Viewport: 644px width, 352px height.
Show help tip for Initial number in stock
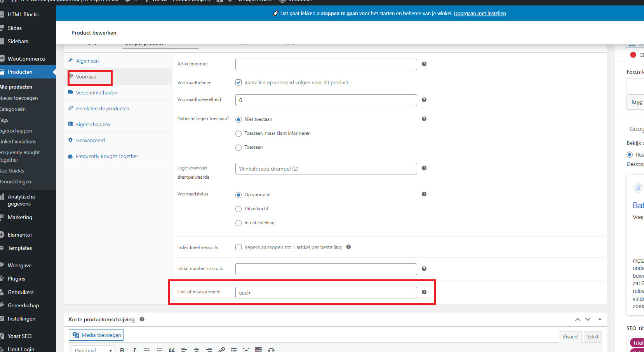pos(424,269)
